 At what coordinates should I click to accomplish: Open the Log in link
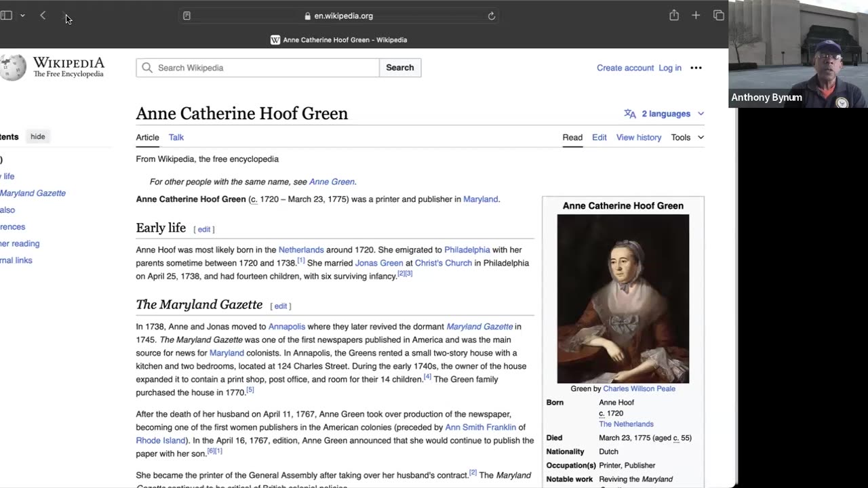tap(670, 68)
